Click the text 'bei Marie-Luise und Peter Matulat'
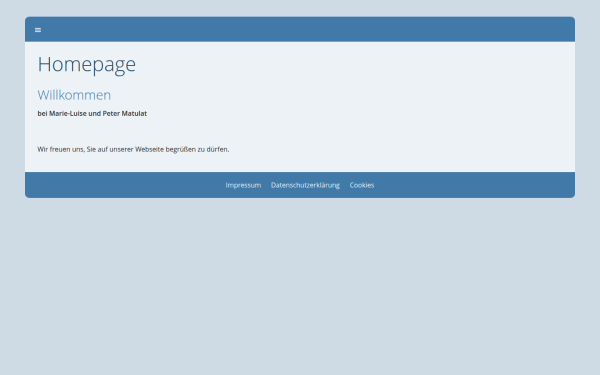600x375 pixels. 92,113
